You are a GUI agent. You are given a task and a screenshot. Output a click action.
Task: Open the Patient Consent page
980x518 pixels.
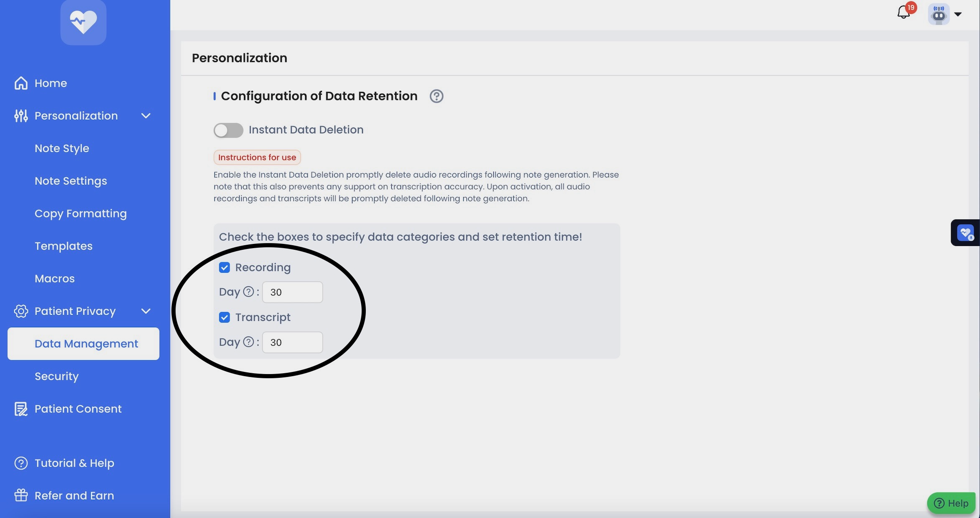click(x=78, y=409)
